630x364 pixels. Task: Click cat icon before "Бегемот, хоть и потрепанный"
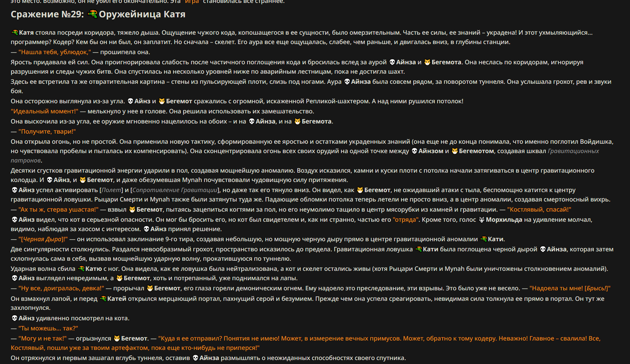point(120,278)
